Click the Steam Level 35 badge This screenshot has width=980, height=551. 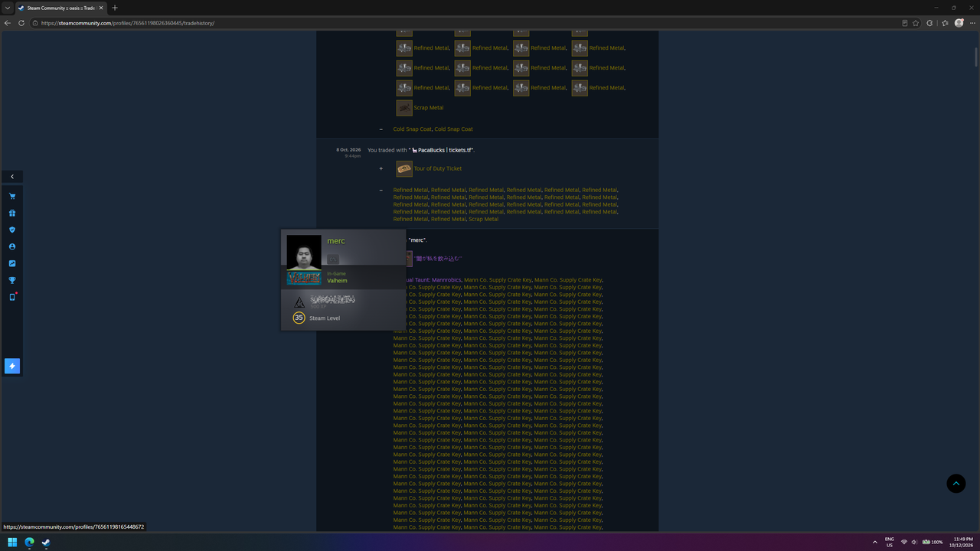pos(299,318)
